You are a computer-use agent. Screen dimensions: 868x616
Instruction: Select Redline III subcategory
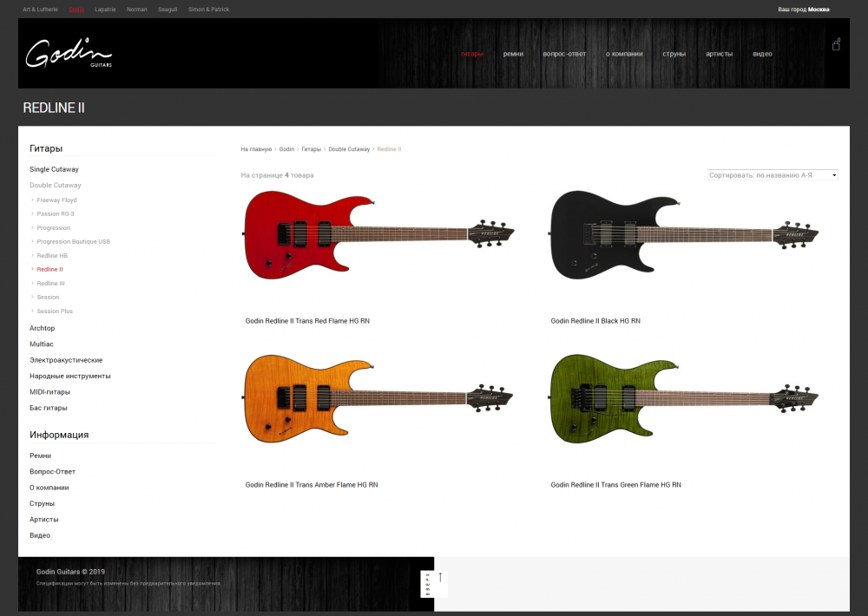(x=51, y=284)
